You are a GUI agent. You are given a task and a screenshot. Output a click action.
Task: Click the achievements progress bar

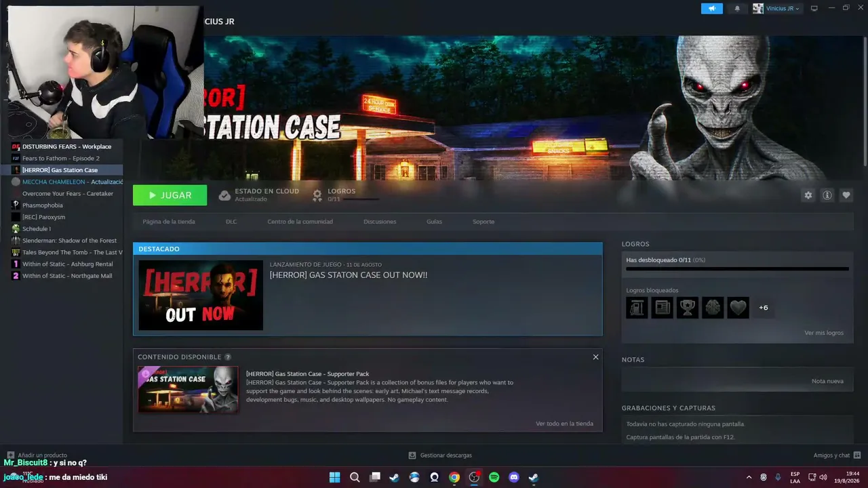pos(737,269)
